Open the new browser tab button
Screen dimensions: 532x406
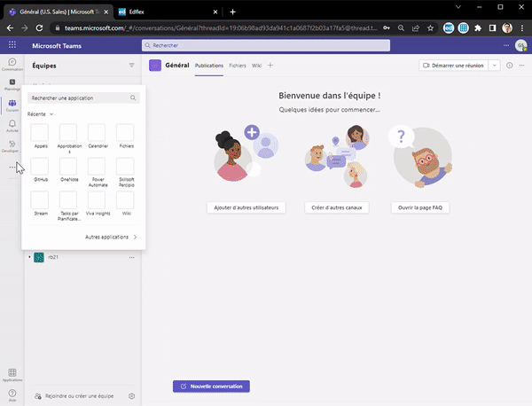[232, 12]
